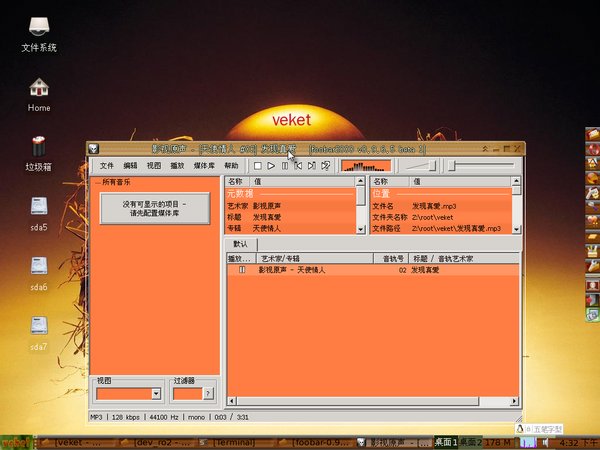Image resolution: width=600 pixels, height=450 pixels.
Task: Open the 媒体库 menu
Action: (203, 165)
